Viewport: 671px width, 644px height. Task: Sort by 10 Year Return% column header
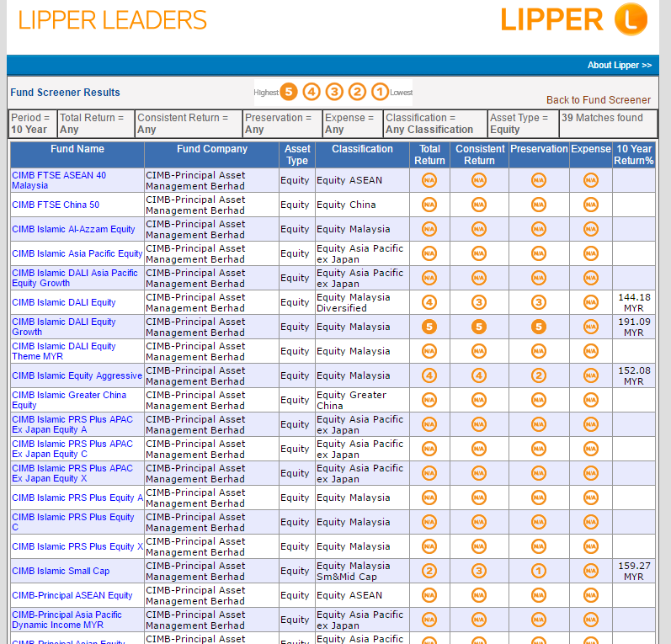pyautogui.click(x=634, y=154)
